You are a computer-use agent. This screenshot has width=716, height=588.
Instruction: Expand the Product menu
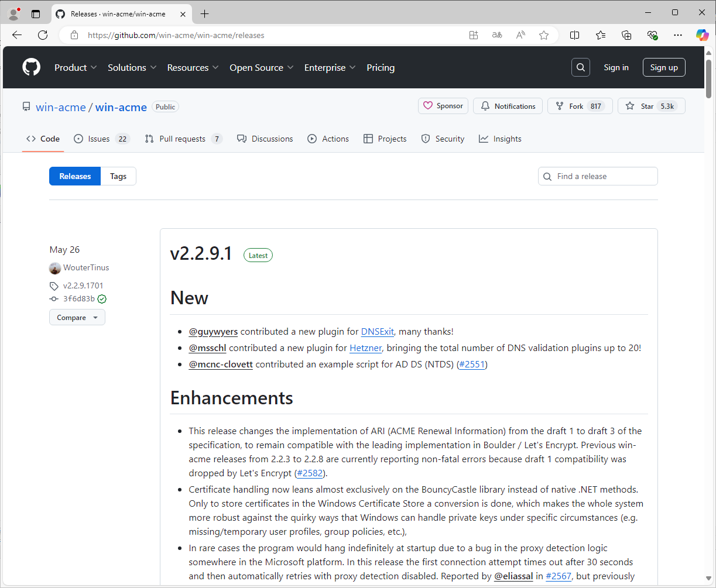click(x=76, y=68)
